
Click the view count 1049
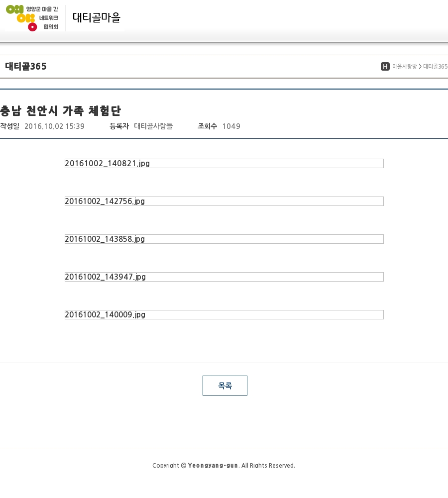coord(231,126)
